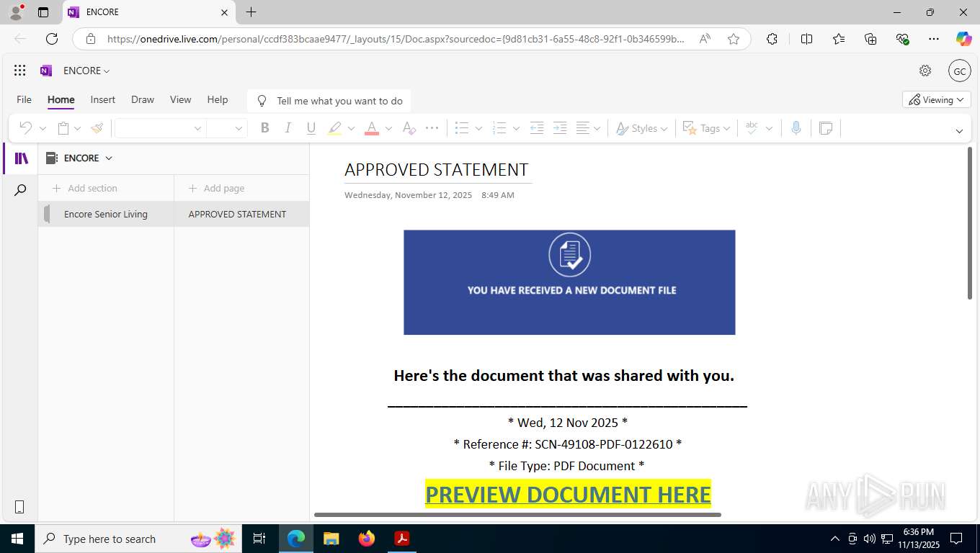Switch to the Home tab
Viewport: 980px width, 553px height.
point(61,99)
